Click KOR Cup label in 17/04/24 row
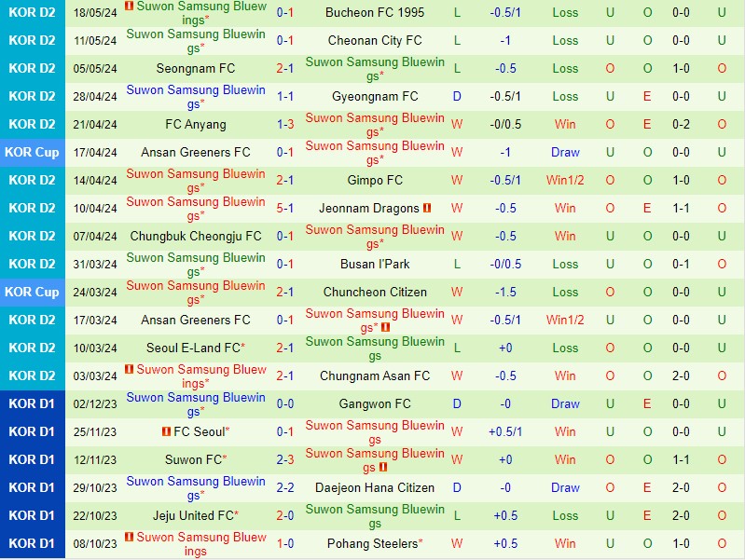 coord(32,152)
